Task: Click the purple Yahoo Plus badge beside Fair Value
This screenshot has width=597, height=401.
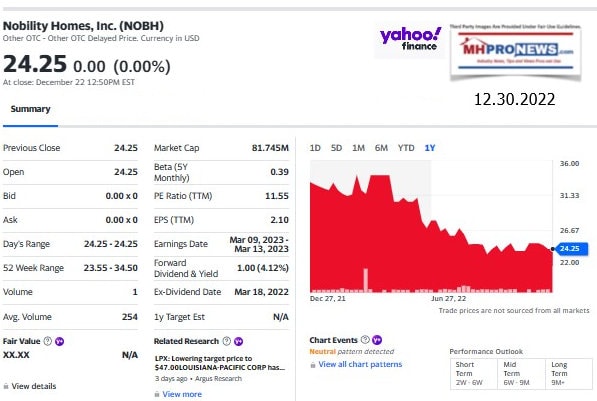Action: coord(59,341)
